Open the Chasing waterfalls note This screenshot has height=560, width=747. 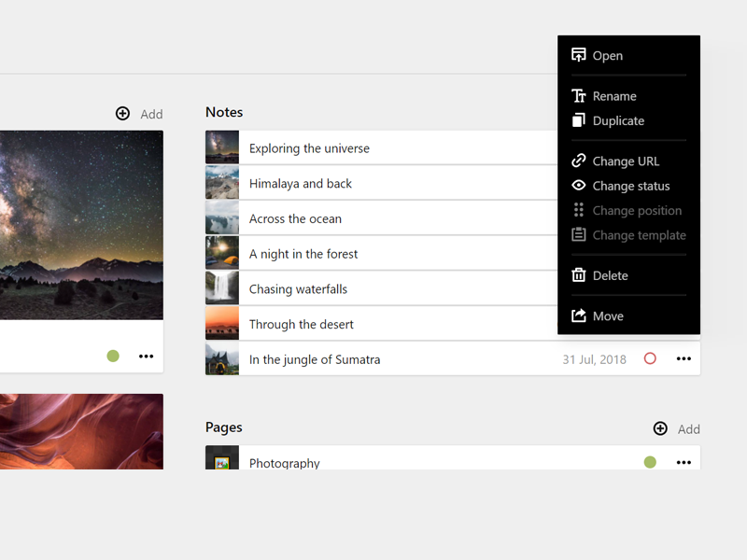(298, 289)
